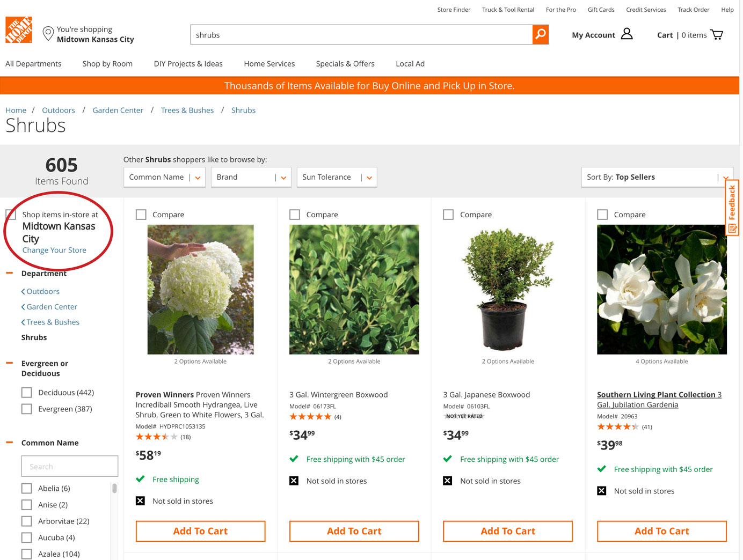This screenshot has width=743, height=560.
Task: Select the Arborvitae (22) checkbox
Action: pos(27,521)
